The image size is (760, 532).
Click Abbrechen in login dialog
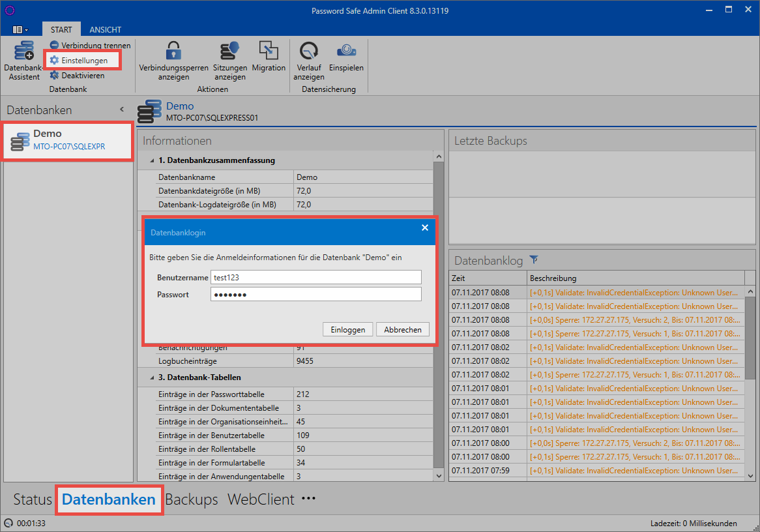403,330
